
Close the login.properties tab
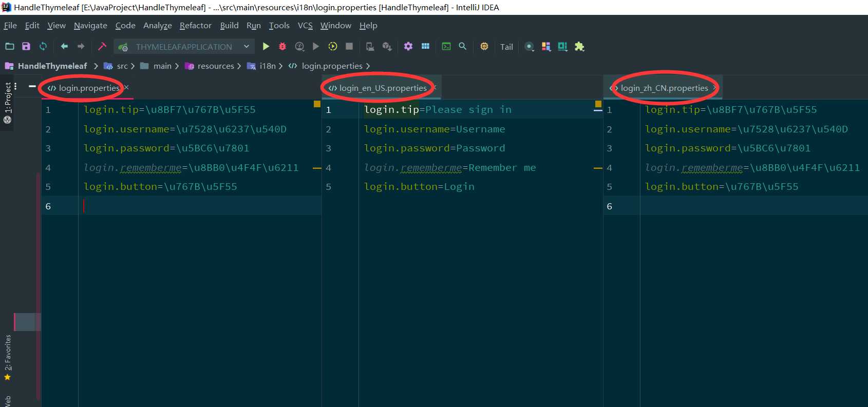click(126, 87)
